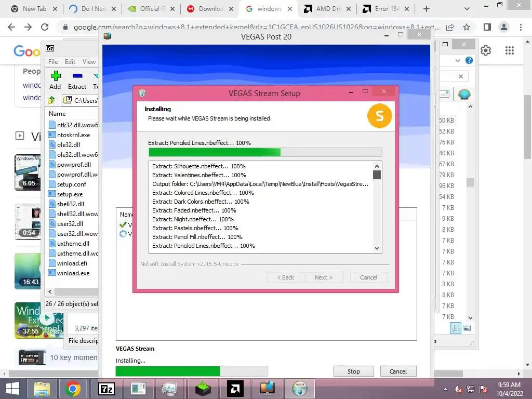Open the 7-Zip File menu
The height and width of the screenshot is (399, 532).
click(x=53, y=62)
